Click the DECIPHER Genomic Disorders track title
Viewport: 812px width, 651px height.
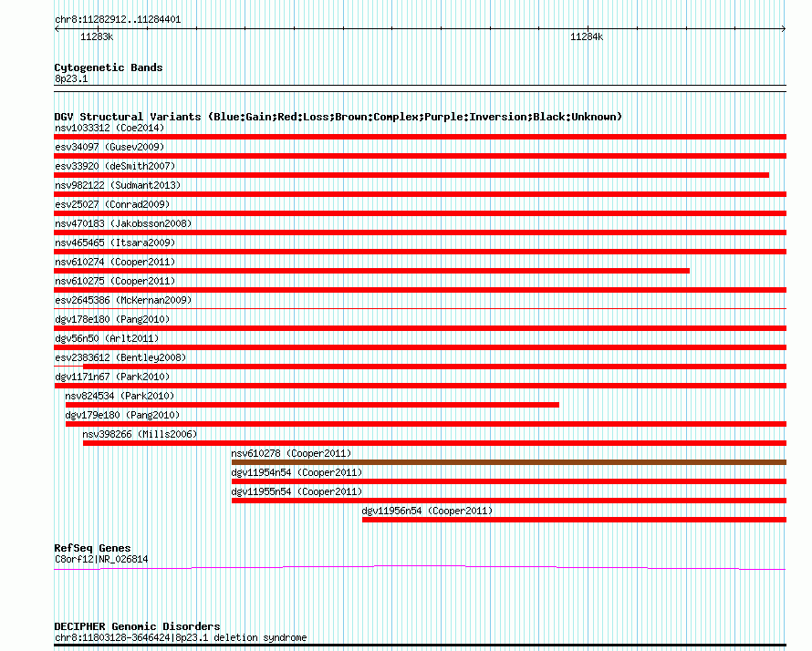[137, 626]
